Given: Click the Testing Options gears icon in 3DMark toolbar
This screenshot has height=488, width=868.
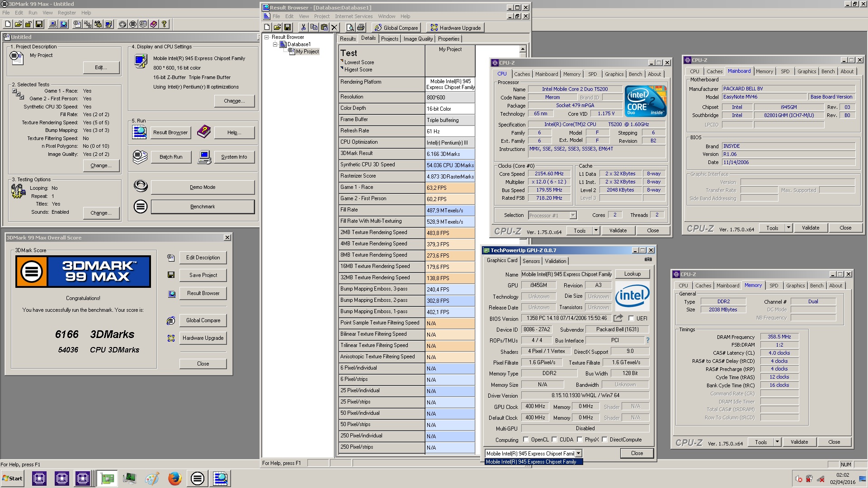Looking at the screenshot, I should pyautogui.click(x=98, y=24).
